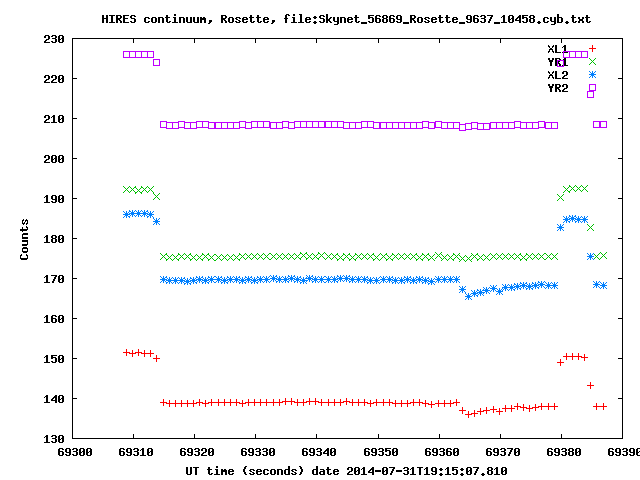Select the XL1 legend label

[558, 49]
